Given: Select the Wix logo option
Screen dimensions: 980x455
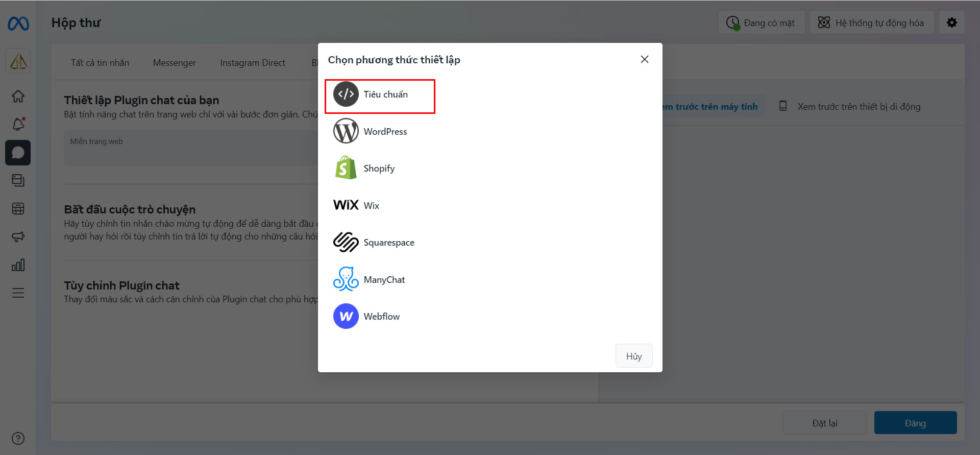Looking at the screenshot, I should (x=346, y=205).
